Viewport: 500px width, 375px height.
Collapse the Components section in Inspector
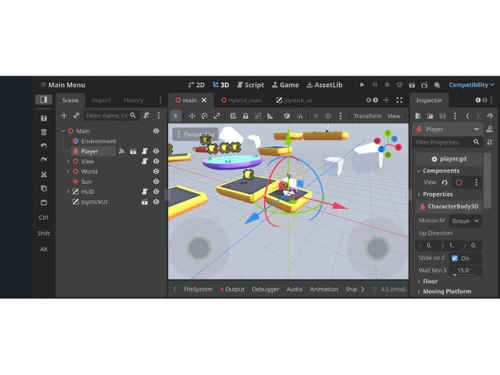pyautogui.click(x=419, y=171)
